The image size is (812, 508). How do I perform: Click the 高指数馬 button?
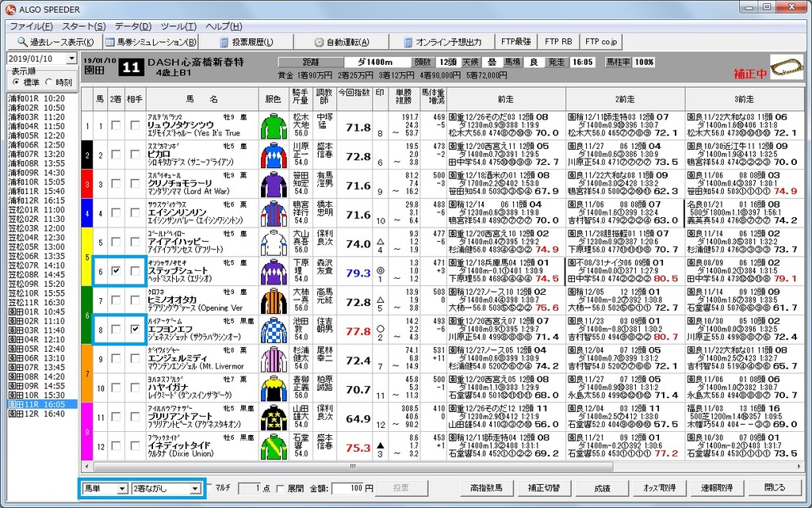486,488
